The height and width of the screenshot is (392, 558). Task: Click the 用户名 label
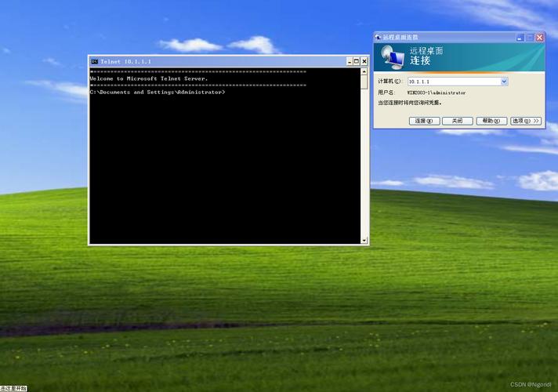(x=386, y=93)
